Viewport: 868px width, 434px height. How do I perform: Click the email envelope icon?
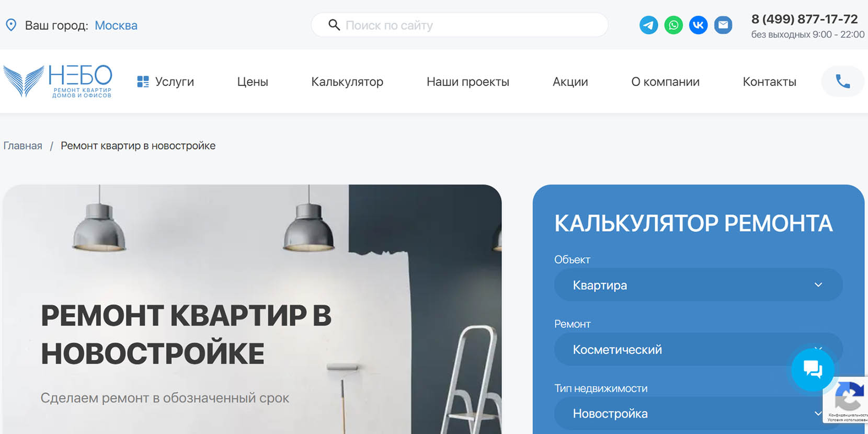[723, 25]
